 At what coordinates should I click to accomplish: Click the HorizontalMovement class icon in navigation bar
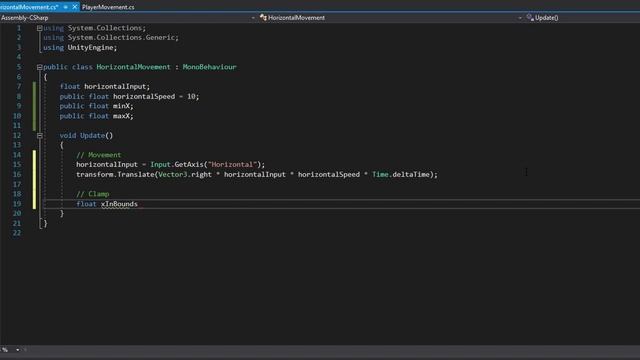tap(263, 18)
